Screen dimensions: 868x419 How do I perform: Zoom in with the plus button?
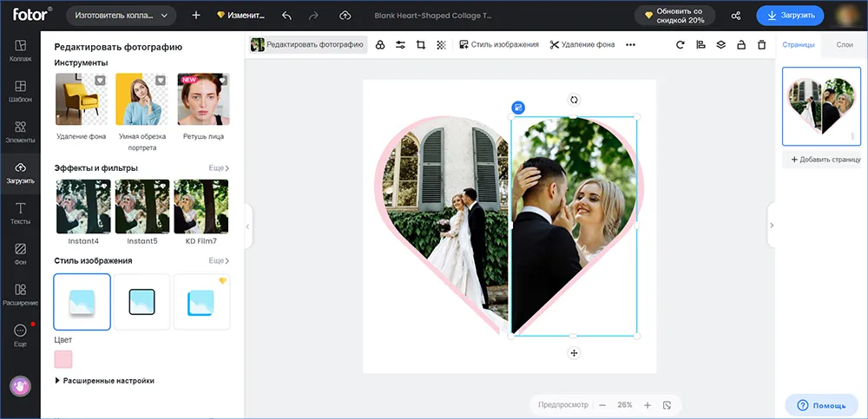coord(648,405)
